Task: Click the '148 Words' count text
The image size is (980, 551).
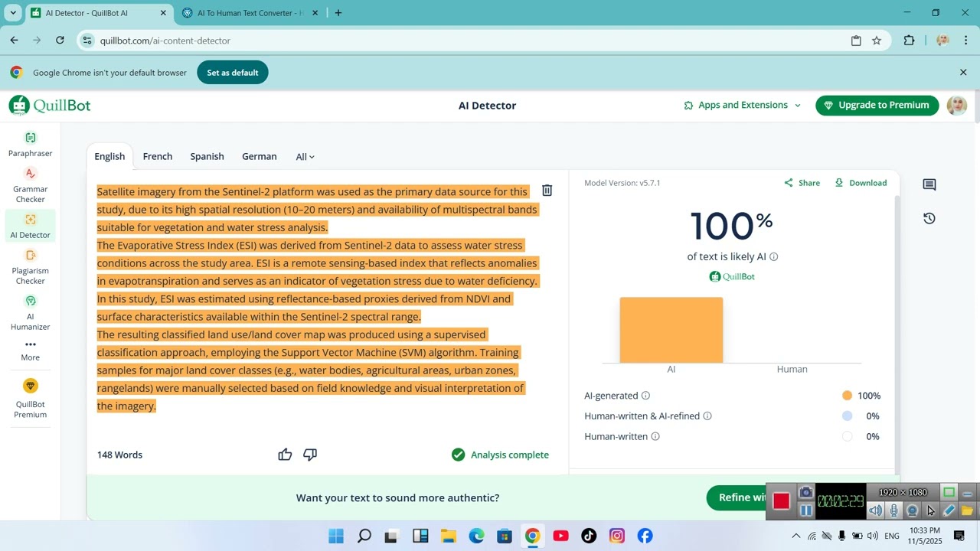Action: pos(119,455)
